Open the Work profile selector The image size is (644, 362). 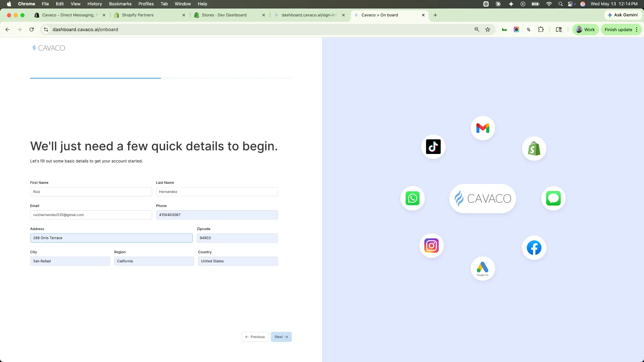[x=585, y=30]
